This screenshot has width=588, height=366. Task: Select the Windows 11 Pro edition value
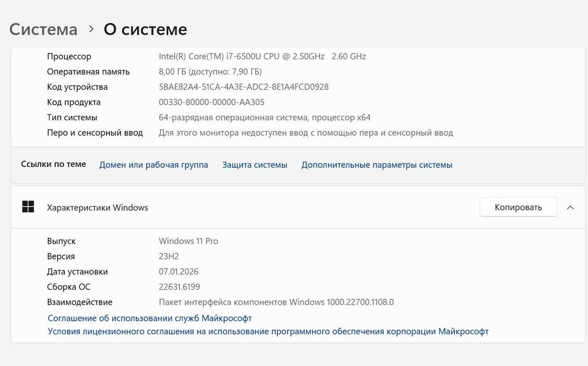click(188, 241)
